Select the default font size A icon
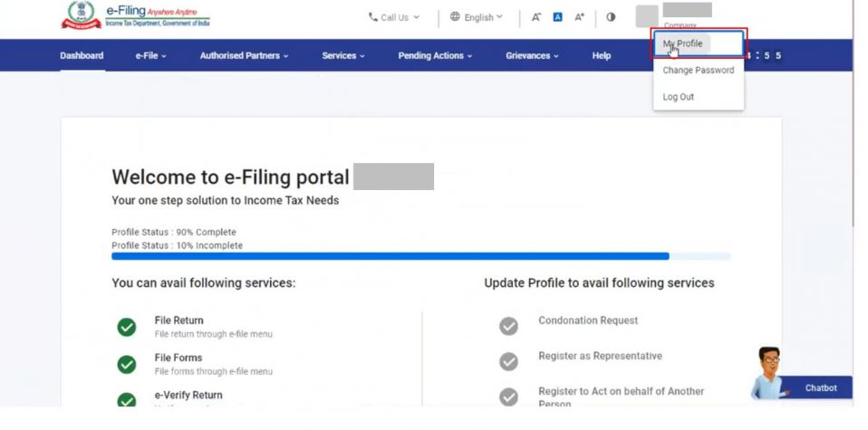This screenshot has width=868, height=430. [x=558, y=17]
